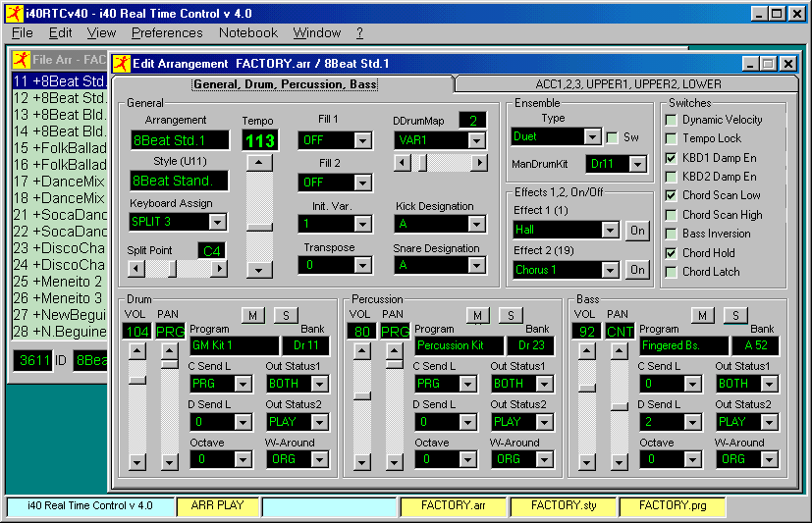Enable the Bass Inversion switch
Image resolution: width=812 pixels, height=523 pixels.
(x=671, y=234)
